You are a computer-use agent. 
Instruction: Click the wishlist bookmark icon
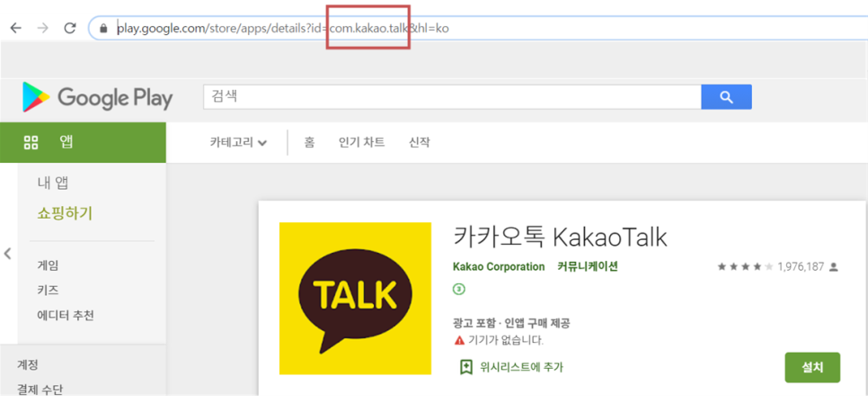(466, 366)
